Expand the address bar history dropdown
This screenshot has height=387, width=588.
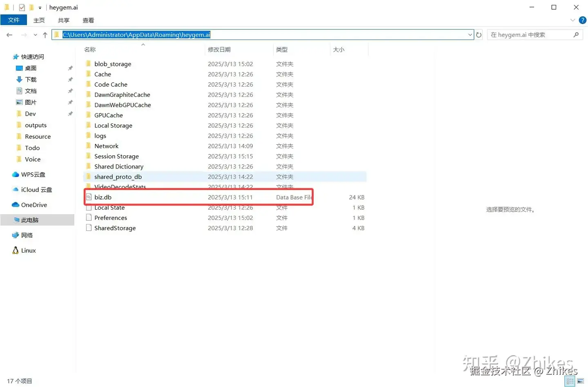(x=470, y=35)
